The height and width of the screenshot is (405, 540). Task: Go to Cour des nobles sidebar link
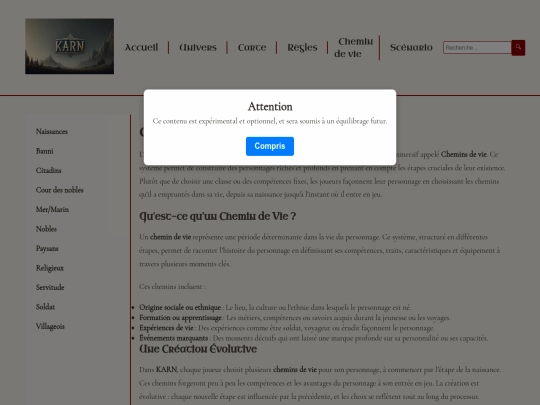60,190
